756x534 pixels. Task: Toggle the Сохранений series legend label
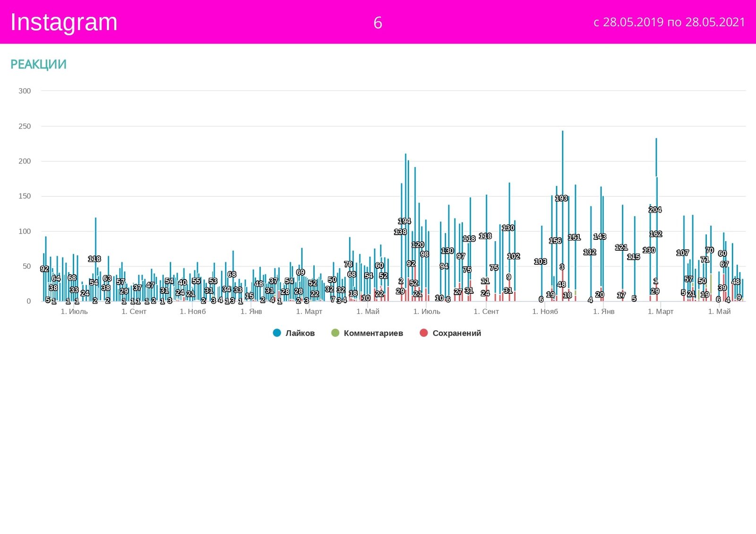pyautogui.click(x=456, y=333)
